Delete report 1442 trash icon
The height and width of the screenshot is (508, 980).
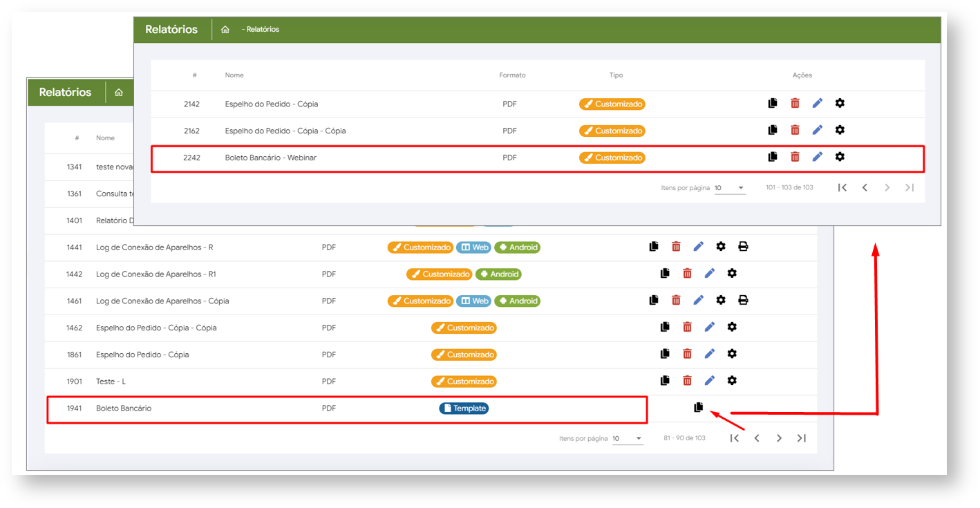click(687, 274)
